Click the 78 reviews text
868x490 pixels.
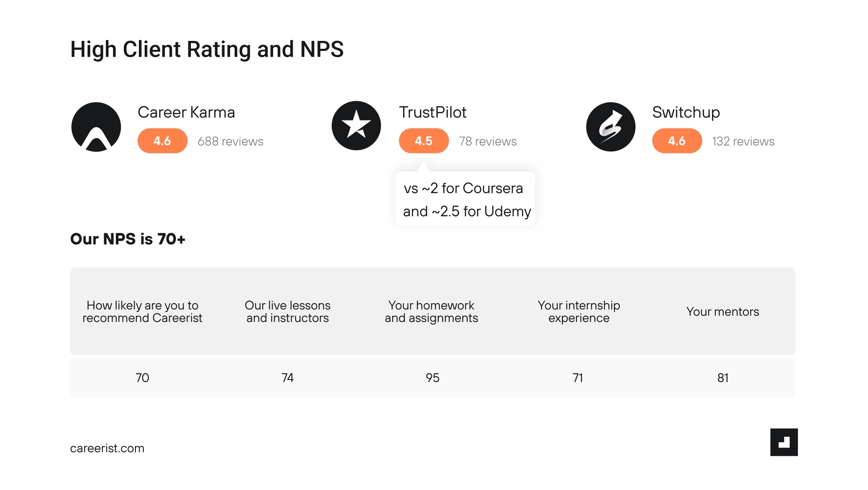(487, 141)
